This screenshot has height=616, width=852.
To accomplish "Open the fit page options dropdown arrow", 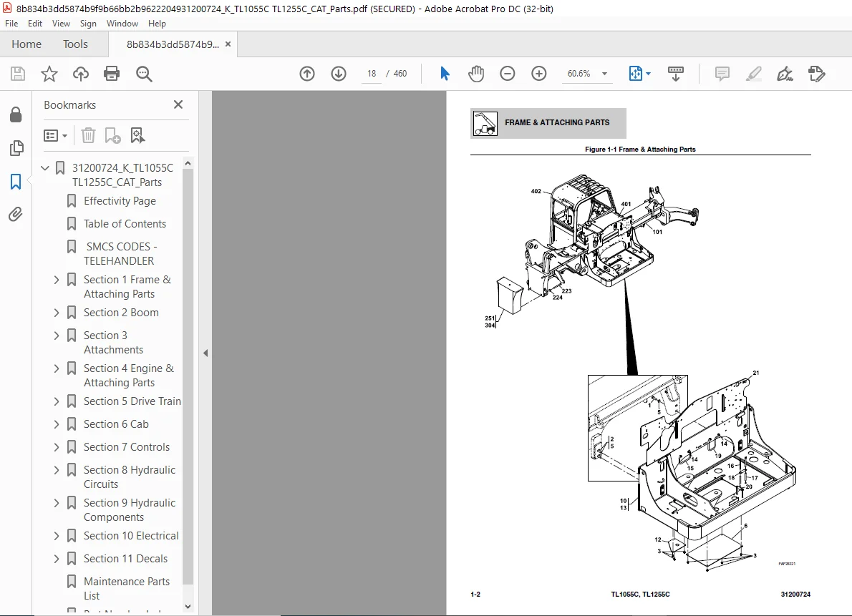I will coord(648,73).
